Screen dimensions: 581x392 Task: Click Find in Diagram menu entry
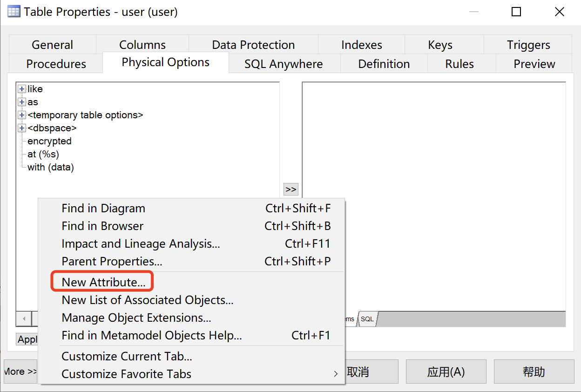(x=103, y=209)
